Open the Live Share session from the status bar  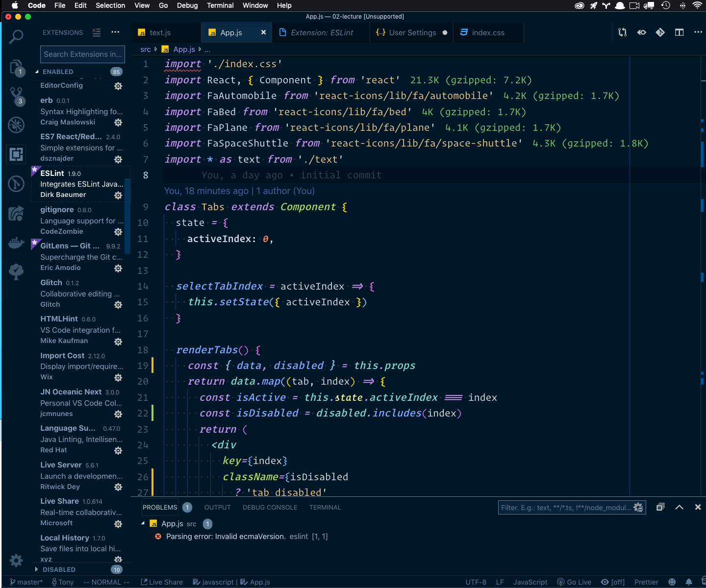pyautogui.click(x=162, y=582)
